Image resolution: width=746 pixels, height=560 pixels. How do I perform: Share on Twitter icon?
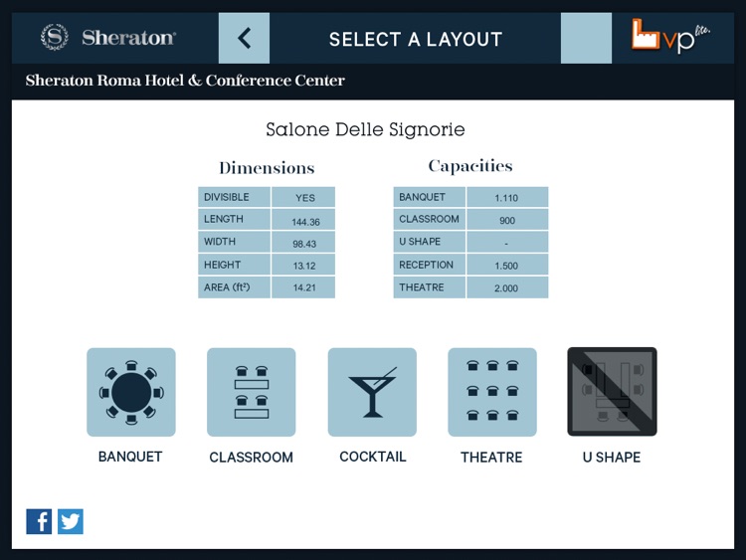pos(71,521)
